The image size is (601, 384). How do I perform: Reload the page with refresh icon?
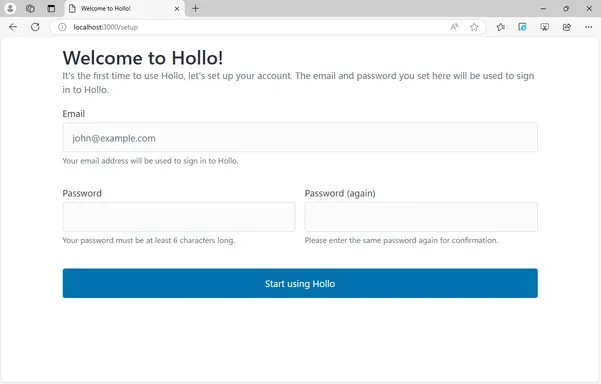pos(35,27)
